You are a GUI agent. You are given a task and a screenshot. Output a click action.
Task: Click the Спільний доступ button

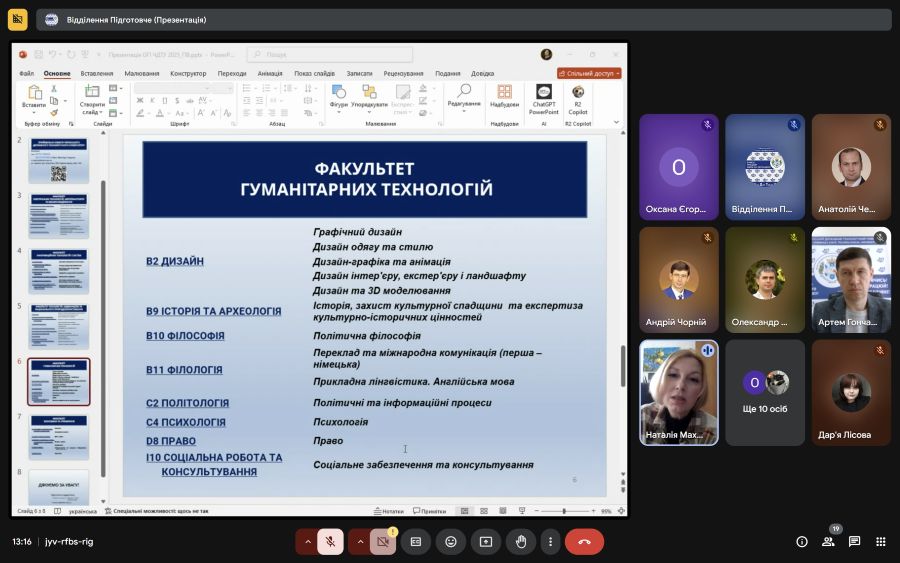coord(589,73)
